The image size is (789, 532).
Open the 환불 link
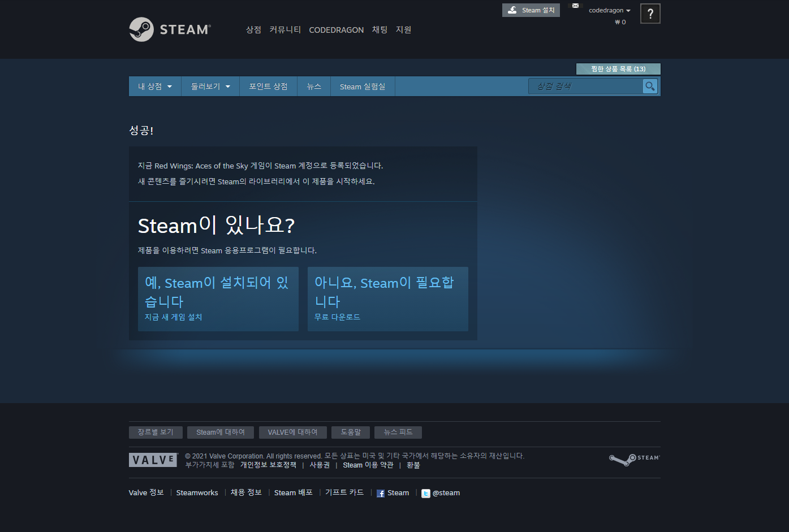click(x=413, y=465)
